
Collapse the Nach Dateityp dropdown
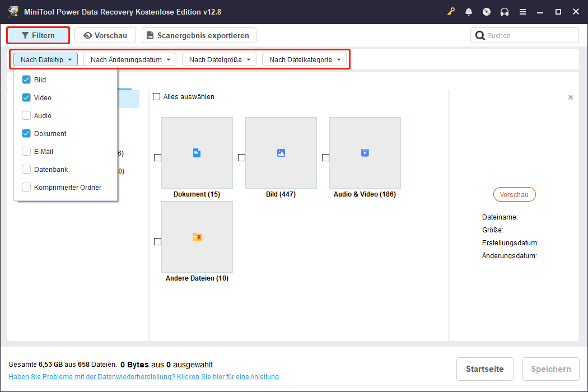point(46,60)
